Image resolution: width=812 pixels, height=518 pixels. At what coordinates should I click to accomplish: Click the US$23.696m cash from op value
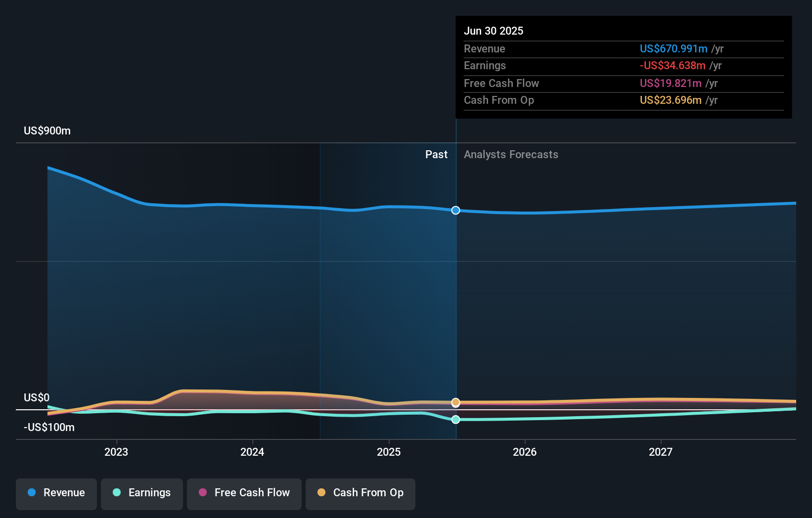(671, 100)
